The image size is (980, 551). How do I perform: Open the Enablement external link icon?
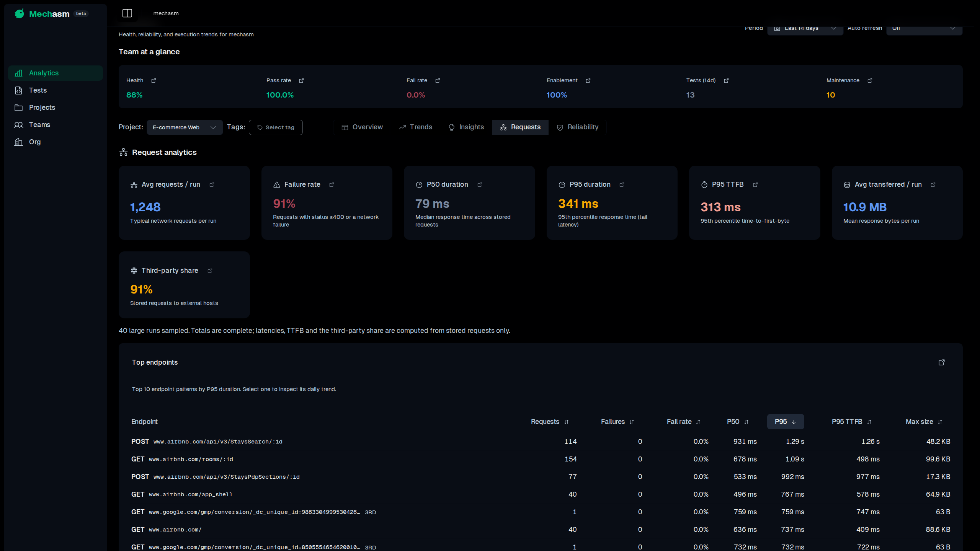[x=588, y=81]
